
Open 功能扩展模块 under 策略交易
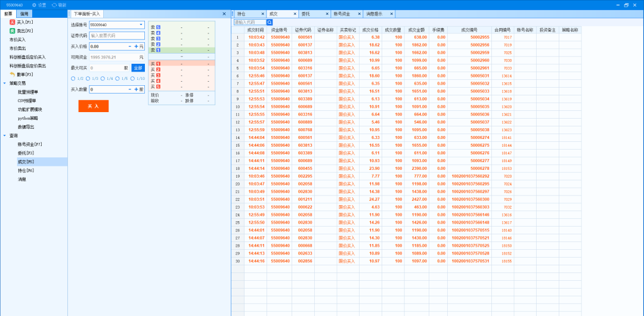click(30, 110)
